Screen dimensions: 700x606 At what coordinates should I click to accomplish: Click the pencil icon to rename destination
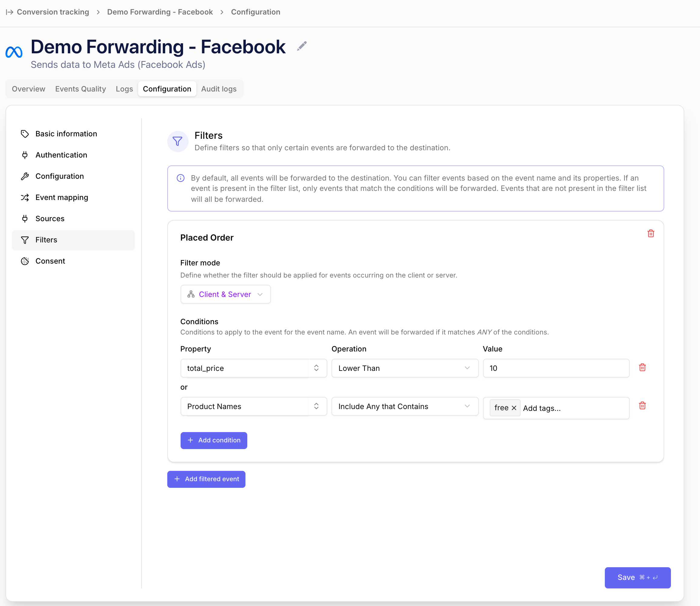tap(302, 46)
